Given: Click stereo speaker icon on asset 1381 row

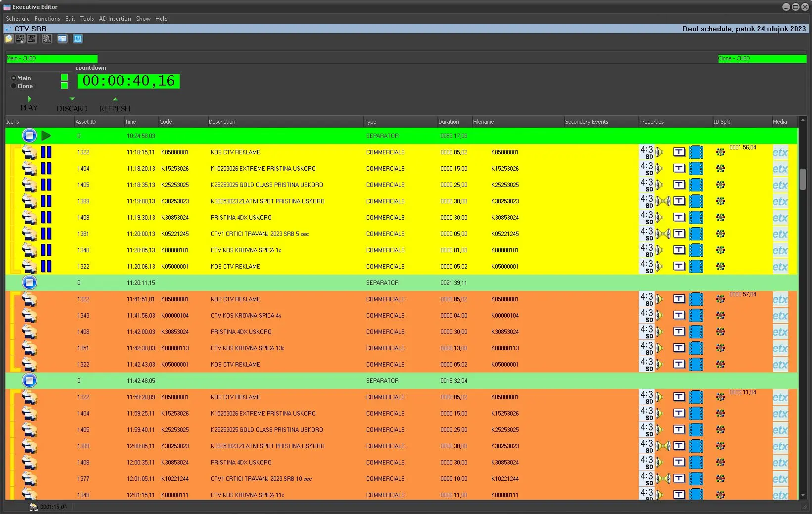Looking at the screenshot, I should (x=663, y=234).
